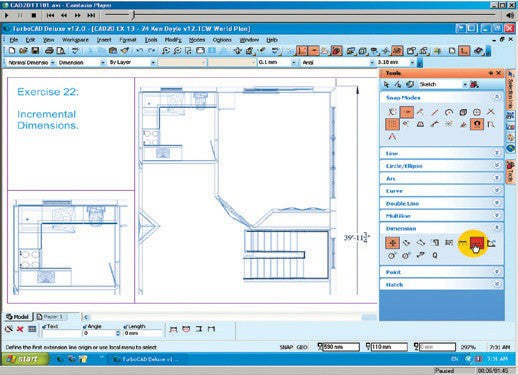Select the Orthogonal dimension tool
518x375 pixels.
point(392,243)
